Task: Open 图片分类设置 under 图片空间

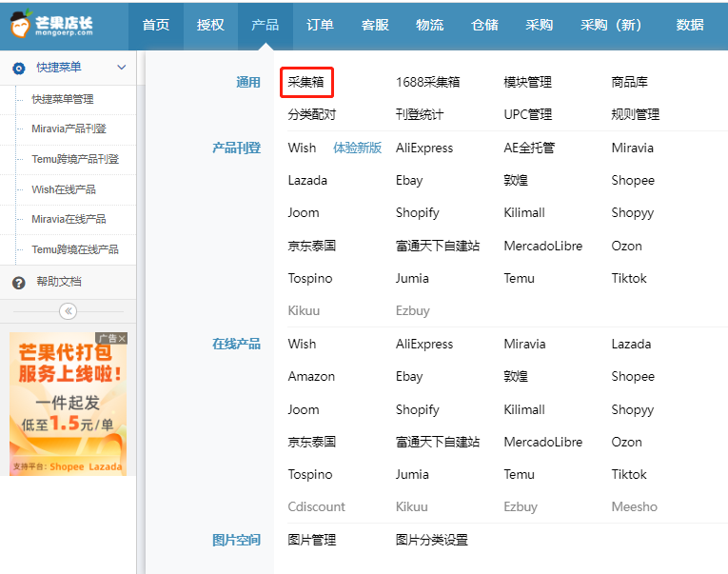Action: pyautogui.click(x=432, y=540)
